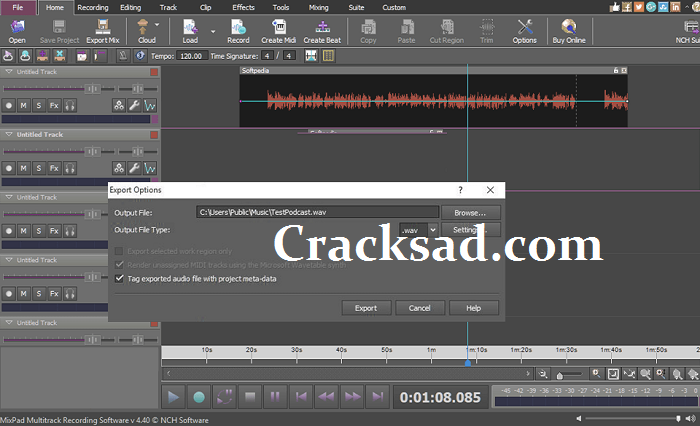Click the Rewind transport button
700x426 pixels.
pos(326,397)
